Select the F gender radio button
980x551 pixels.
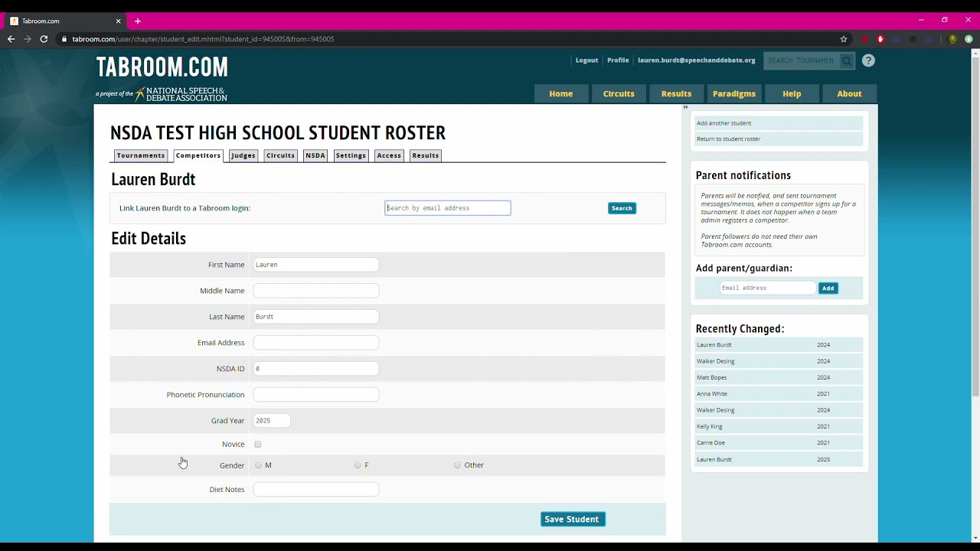point(358,465)
